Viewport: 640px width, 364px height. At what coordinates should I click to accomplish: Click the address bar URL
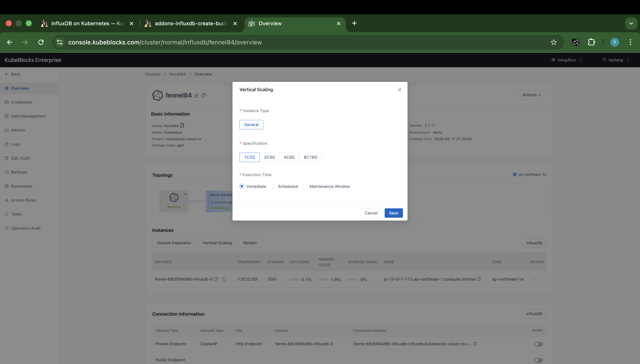pos(165,42)
